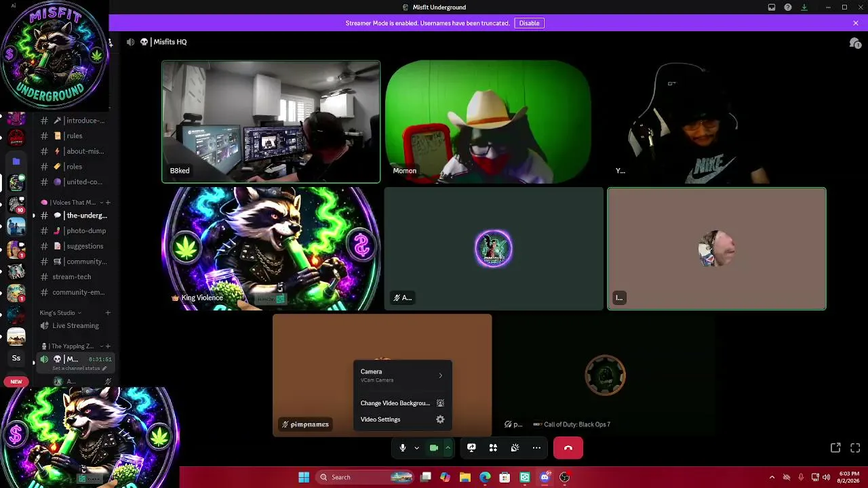
Task: Open microphone options arrow next to mic
Action: pyautogui.click(x=416, y=448)
